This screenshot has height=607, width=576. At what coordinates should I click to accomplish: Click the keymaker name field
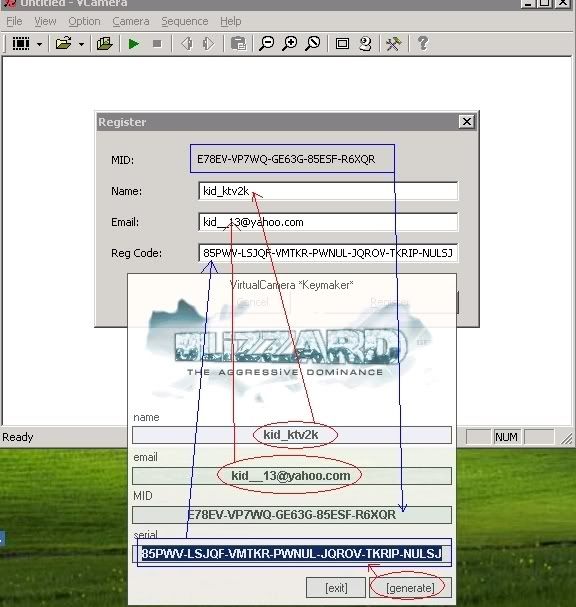292,435
